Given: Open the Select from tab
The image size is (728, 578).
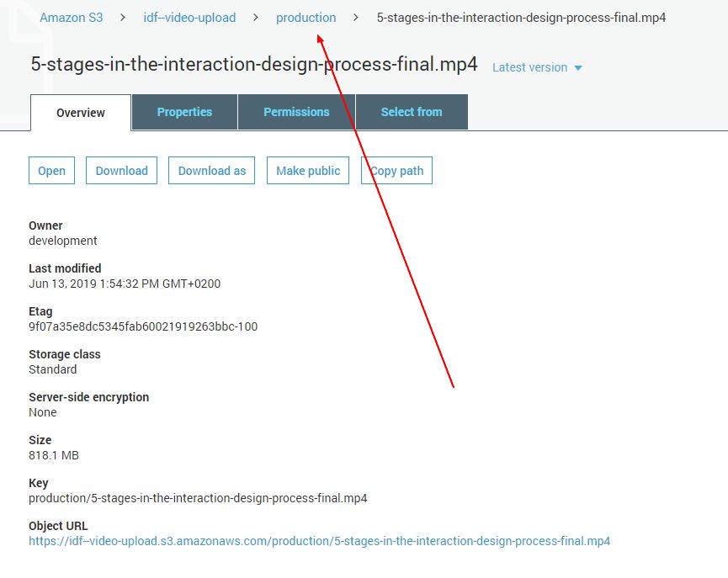Looking at the screenshot, I should (x=412, y=112).
